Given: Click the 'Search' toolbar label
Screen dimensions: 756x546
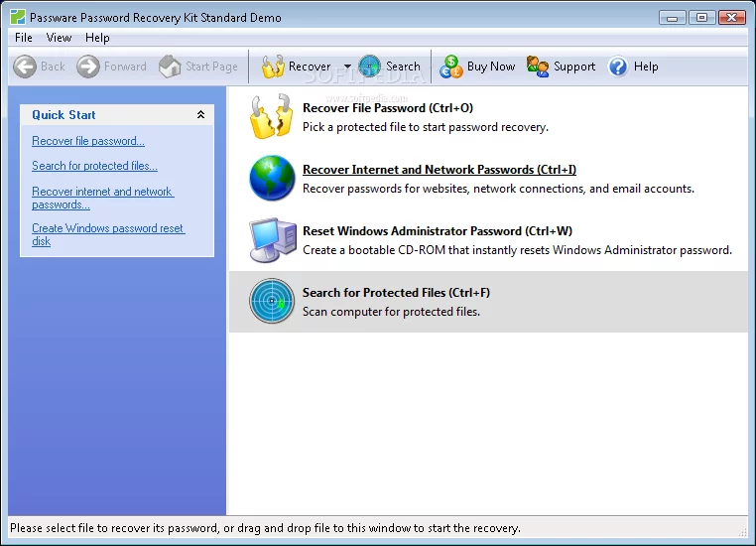Looking at the screenshot, I should (403, 67).
